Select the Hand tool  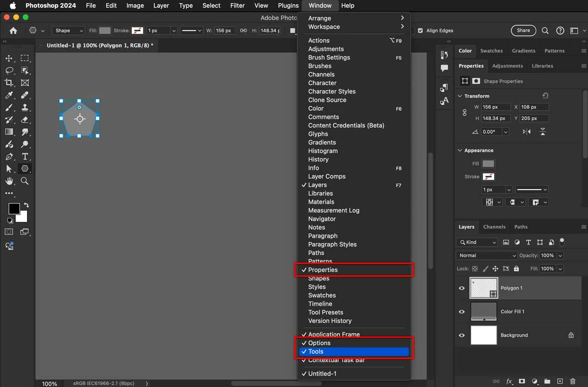[9, 181]
